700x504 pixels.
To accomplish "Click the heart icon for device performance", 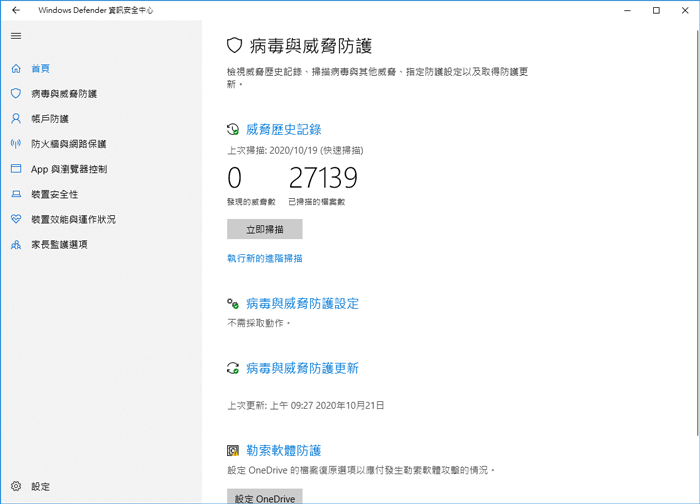I will (16, 219).
